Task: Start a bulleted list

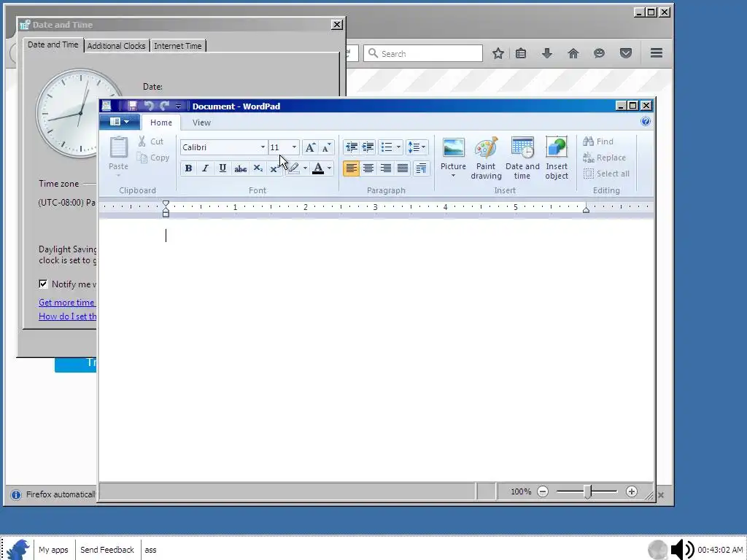Action: tap(387, 147)
